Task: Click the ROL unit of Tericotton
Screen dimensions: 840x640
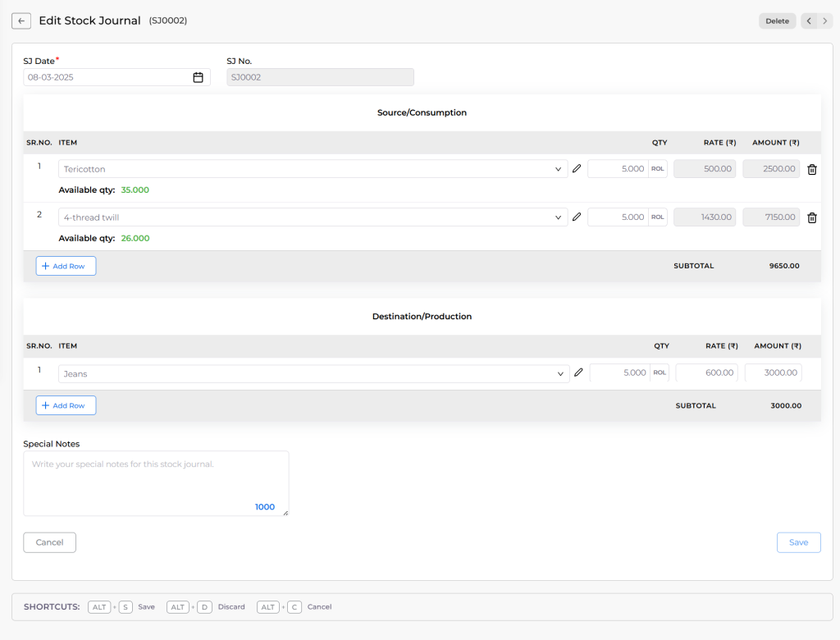Action: pyautogui.click(x=658, y=169)
